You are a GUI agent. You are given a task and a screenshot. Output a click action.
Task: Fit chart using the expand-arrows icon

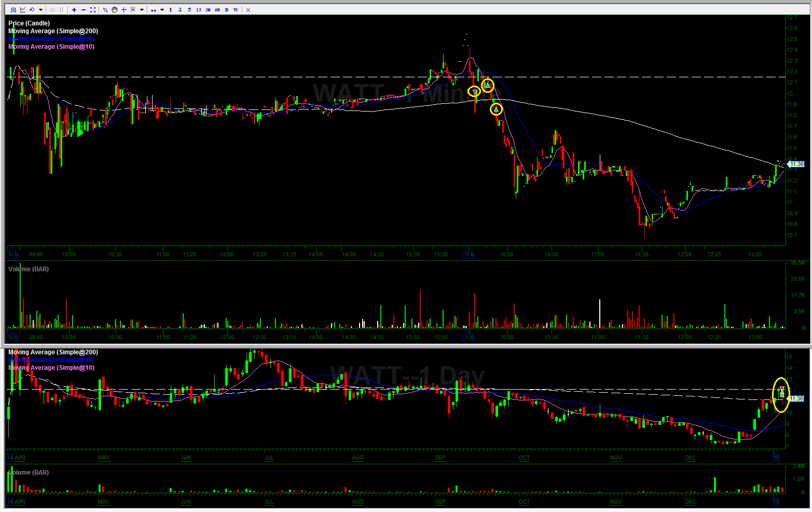93,10
